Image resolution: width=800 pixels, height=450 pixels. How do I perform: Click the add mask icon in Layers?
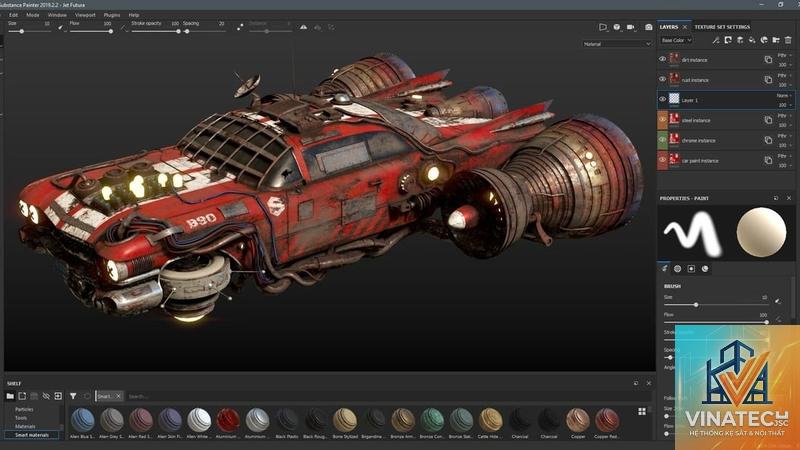pos(728,40)
